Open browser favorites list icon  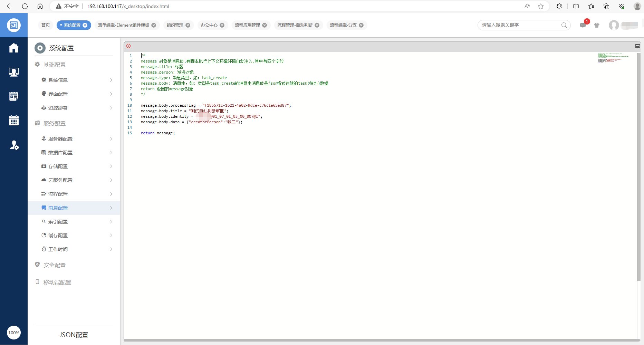(591, 6)
